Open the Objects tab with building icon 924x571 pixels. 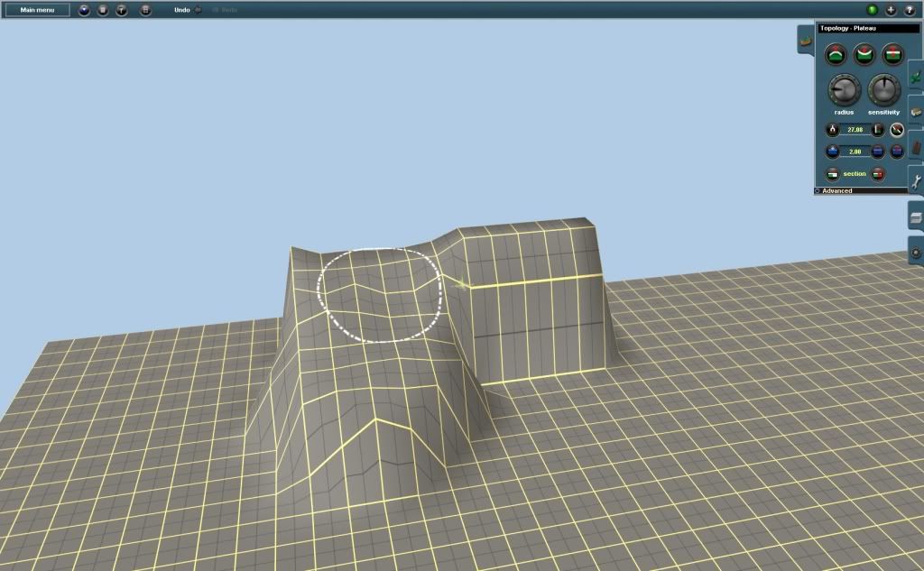pos(916,111)
